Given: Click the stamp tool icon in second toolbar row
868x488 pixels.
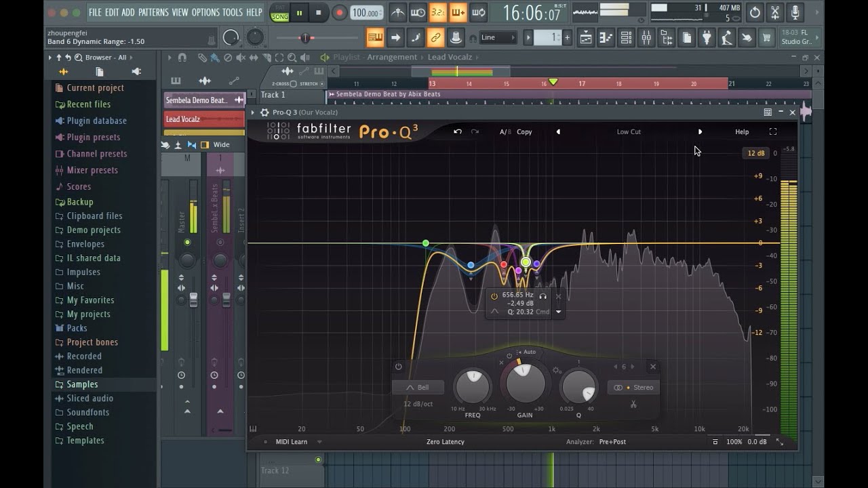Looking at the screenshot, I should coord(456,37).
